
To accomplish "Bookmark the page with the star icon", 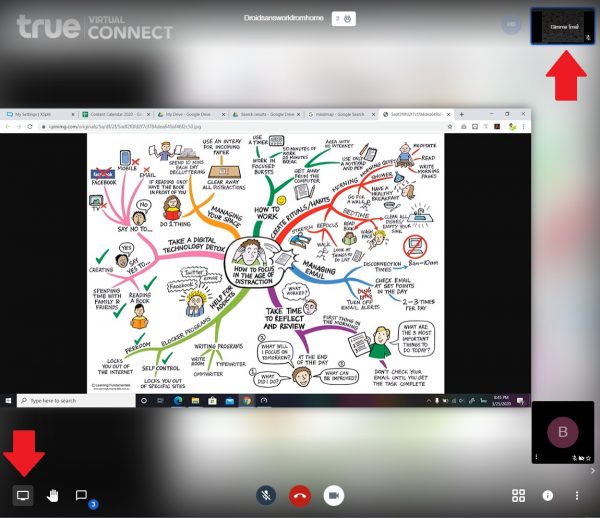I will [450, 127].
